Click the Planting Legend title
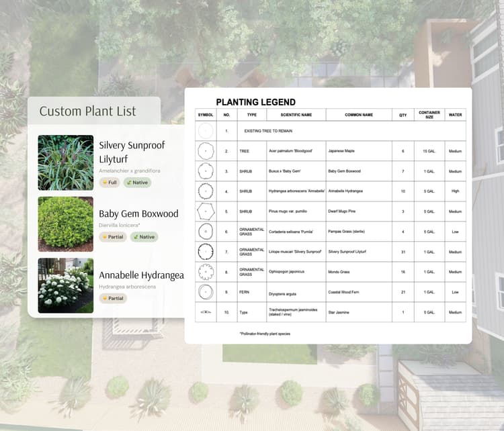This screenshot has height=431, width=504. click(255, 102)
